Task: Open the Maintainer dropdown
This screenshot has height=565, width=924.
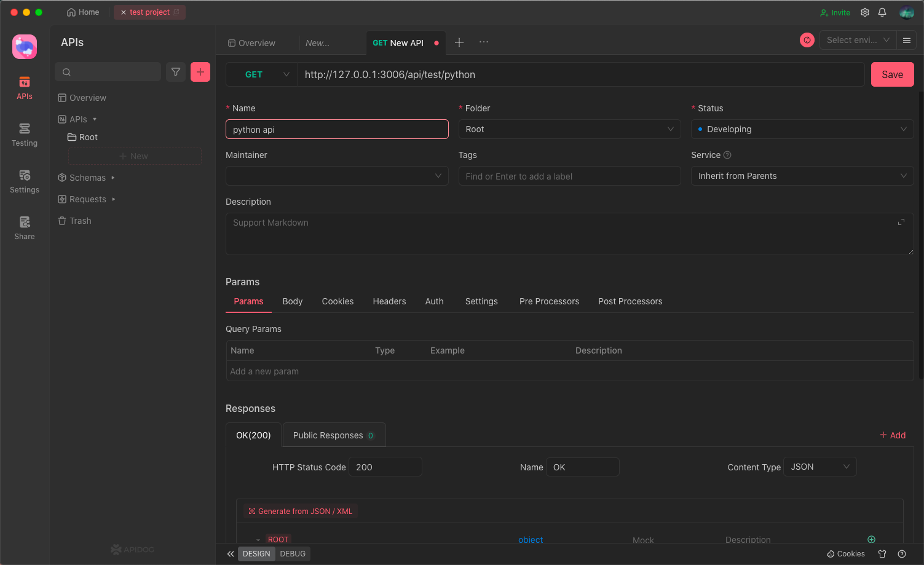Action: (x=337, y=176)
